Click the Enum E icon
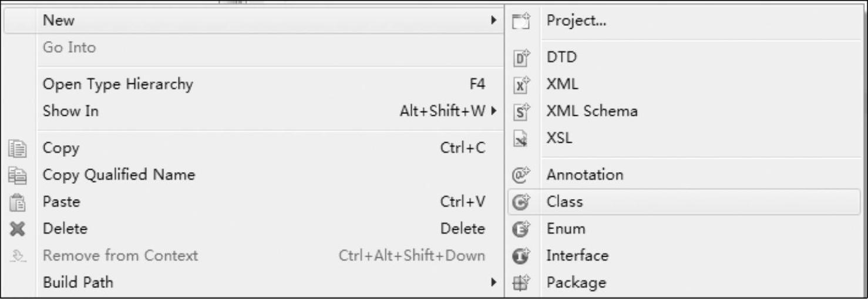Image resolution: width=868 pixels, height=299 pixels. pos(521,229)
